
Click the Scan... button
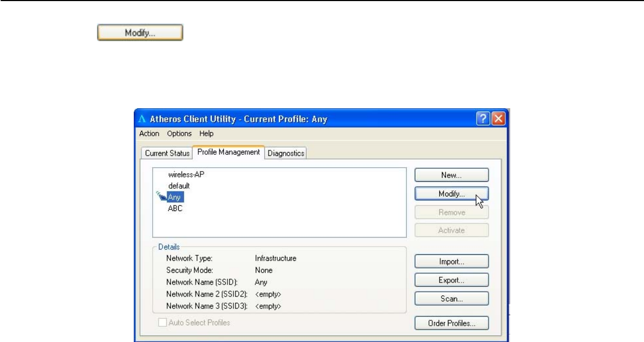tap(451, 299)
